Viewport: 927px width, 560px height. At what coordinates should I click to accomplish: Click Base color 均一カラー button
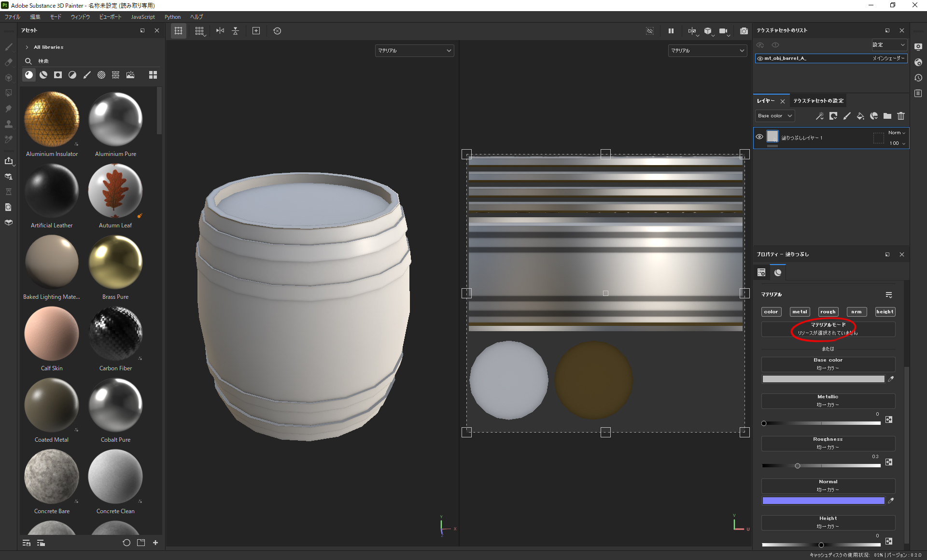tap(828, 364)
